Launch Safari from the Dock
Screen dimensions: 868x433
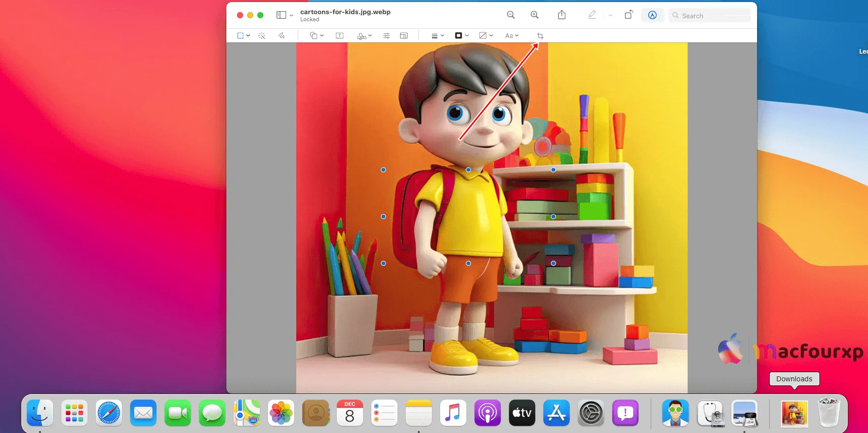point(109,413)
